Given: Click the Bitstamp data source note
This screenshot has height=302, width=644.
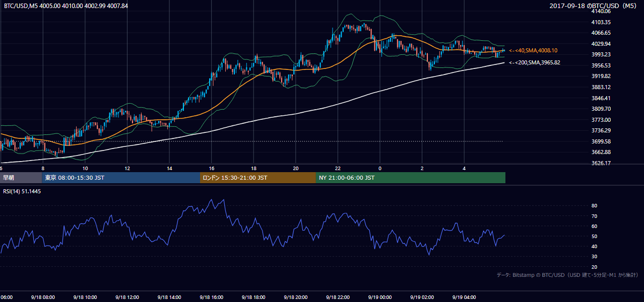Looking at the screenshot, I should coord(568,275).
